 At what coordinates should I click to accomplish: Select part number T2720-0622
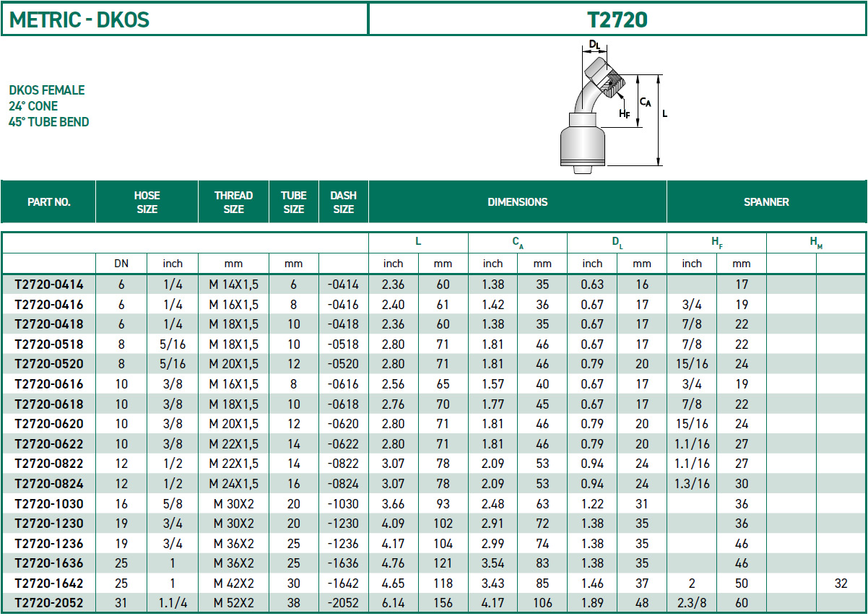point(49,444)
